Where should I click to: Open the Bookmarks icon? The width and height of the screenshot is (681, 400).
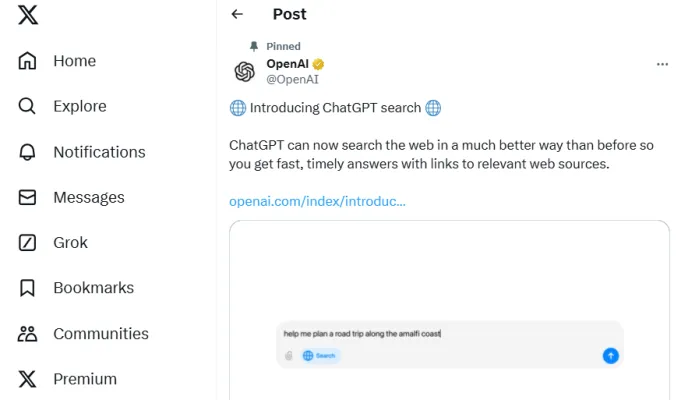pos(28,288)
